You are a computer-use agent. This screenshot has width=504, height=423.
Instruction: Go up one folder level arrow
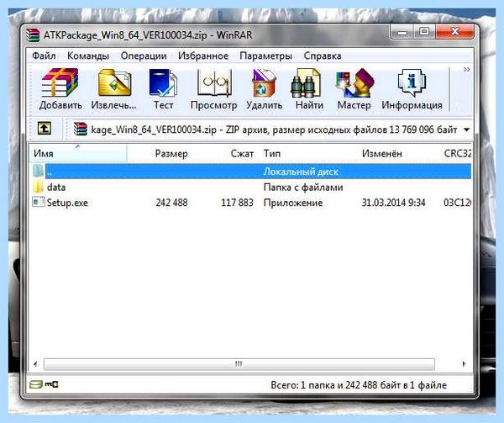click(45, 129)
